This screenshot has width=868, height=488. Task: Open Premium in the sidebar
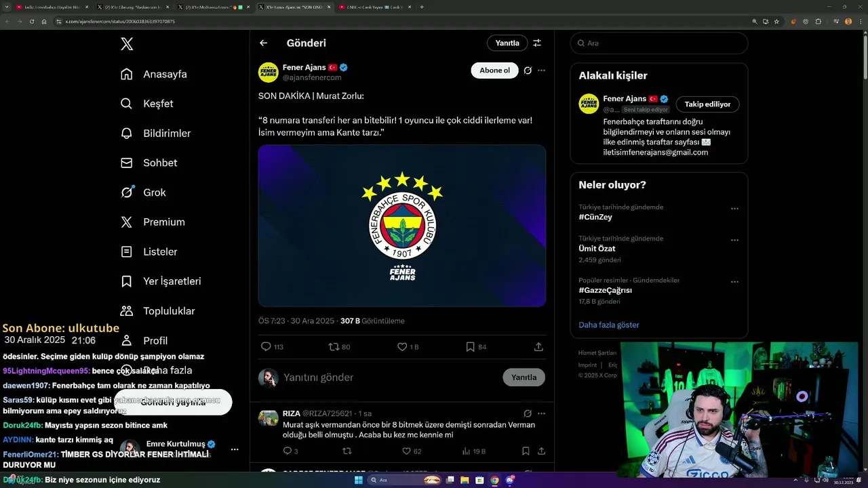click(153, 222)
